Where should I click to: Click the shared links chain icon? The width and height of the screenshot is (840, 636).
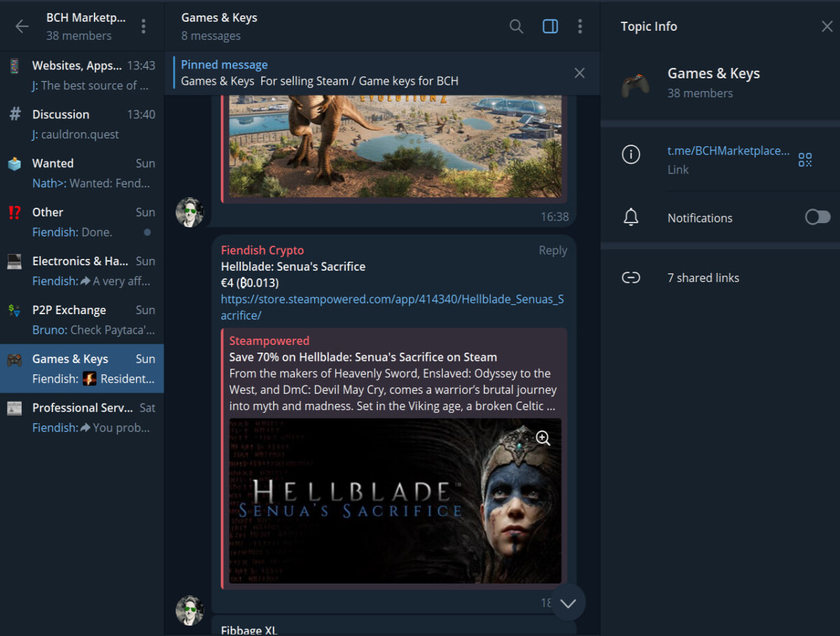coord(631,278)
